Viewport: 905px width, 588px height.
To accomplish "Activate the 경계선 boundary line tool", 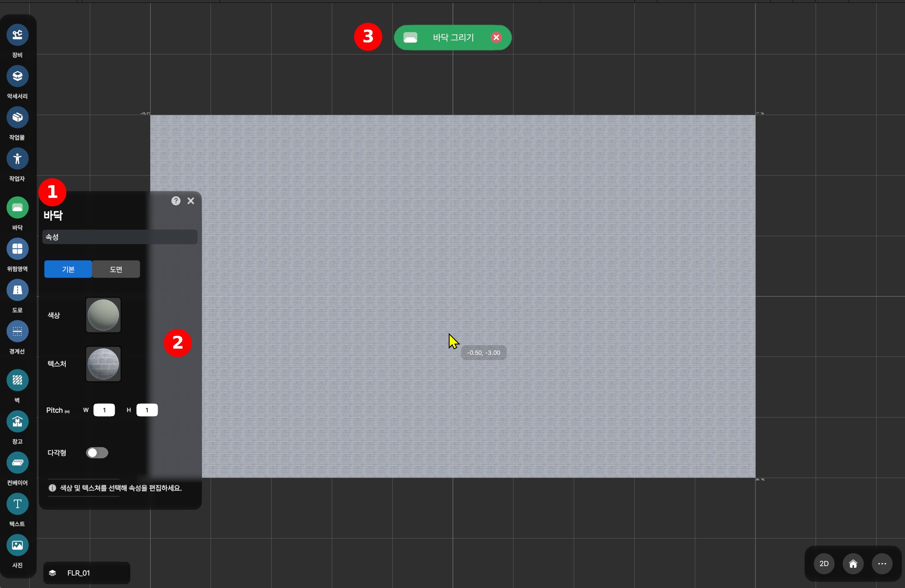I will tap(17, 332).
